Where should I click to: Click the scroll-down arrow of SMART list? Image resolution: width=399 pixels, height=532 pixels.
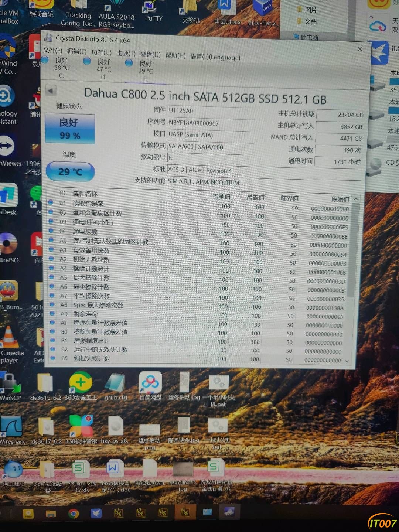(347, 361)
